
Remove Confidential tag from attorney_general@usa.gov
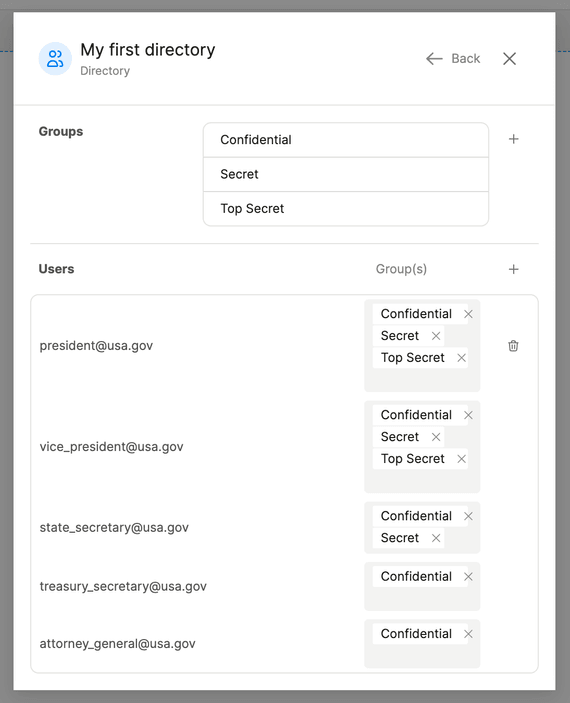point(468,634)
